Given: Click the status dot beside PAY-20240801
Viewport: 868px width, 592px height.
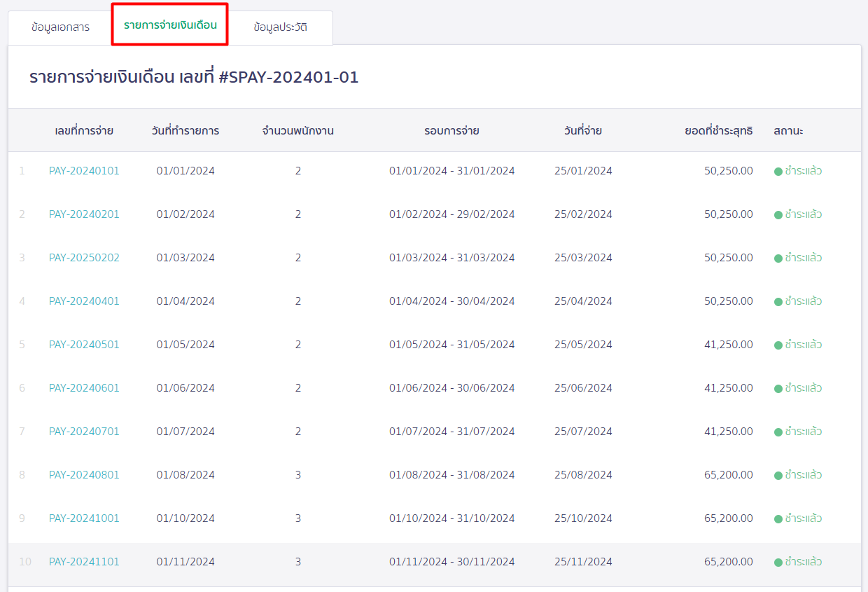Looking at the screenshot, I should point(778,474).
